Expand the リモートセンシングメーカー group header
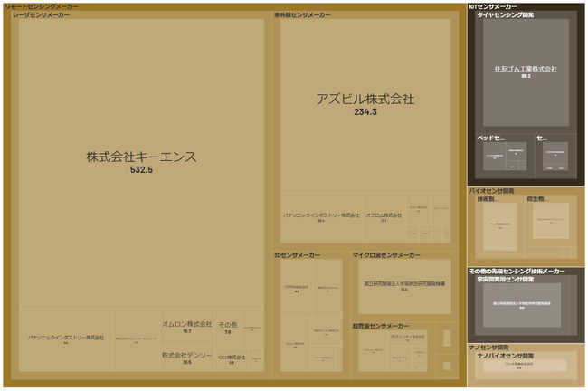Image resolution: width=588 pixels, height=391 pixels. click(x=42, y=6)
